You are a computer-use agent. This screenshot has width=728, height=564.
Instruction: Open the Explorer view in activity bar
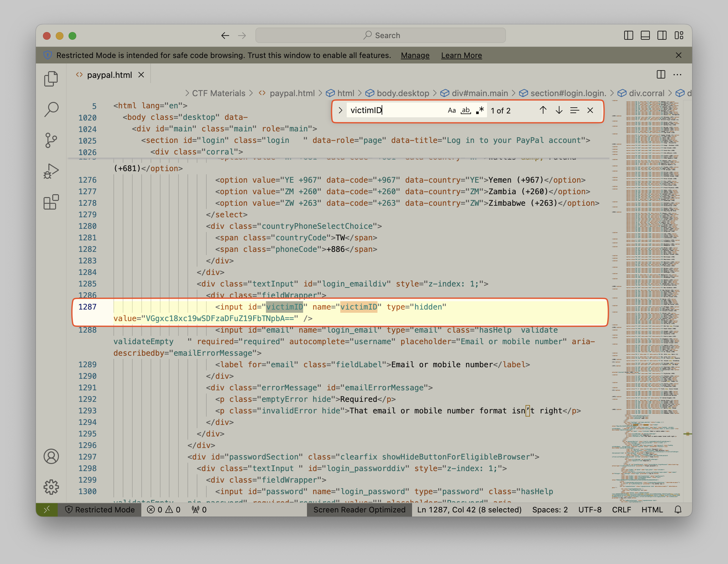point(51,79)
